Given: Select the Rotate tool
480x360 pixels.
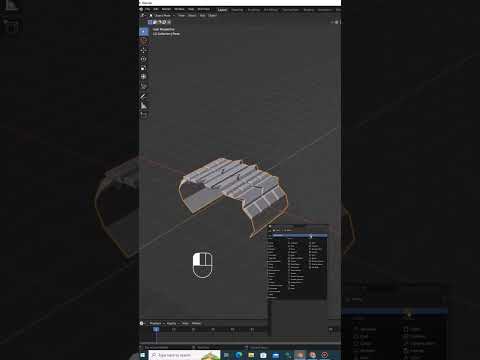Looking at the screenshot, I should coord(144,59).
